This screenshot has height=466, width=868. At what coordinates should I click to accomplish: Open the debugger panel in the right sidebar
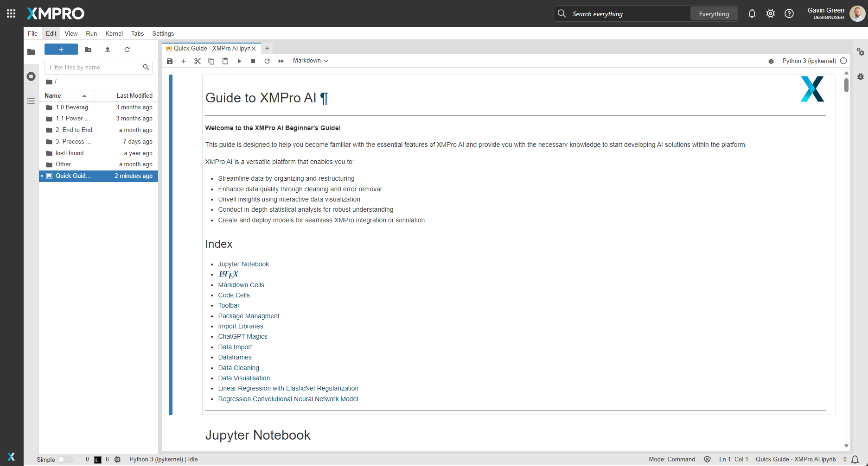point(861,76)
